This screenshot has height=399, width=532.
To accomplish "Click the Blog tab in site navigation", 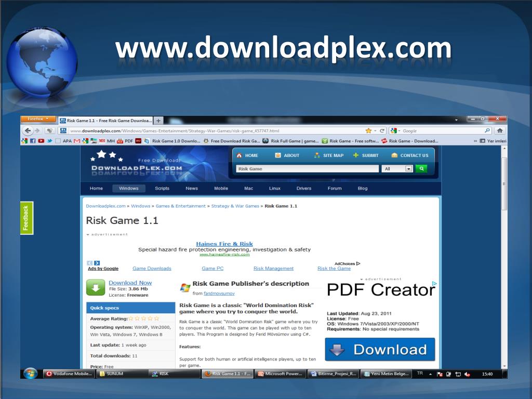I will (x=362, y=188).
